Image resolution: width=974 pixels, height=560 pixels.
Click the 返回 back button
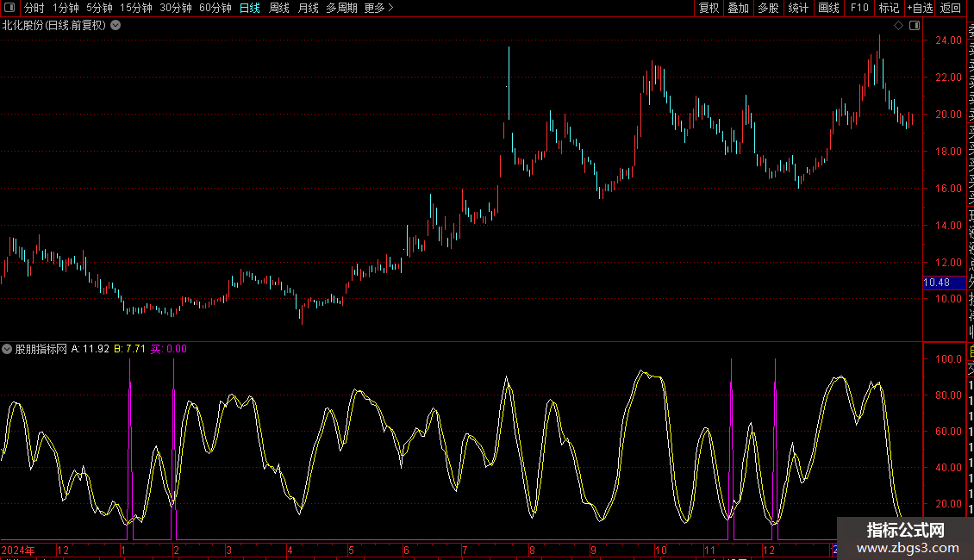coord(951,8)
